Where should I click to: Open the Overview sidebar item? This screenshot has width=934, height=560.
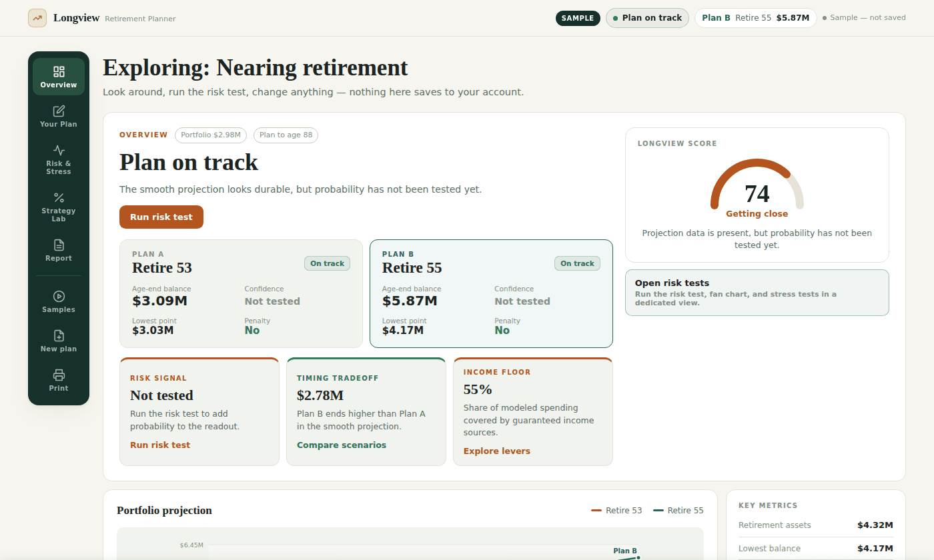(x=59, y=77)
